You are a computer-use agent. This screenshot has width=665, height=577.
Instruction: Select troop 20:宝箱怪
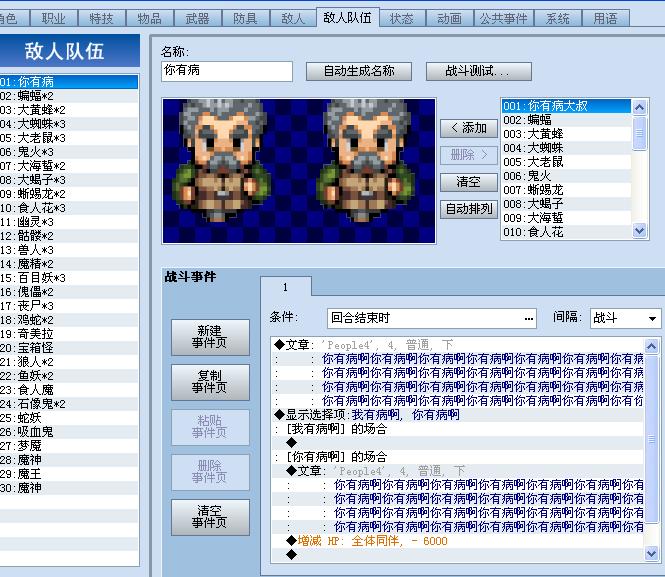click(x=69, y=348)
